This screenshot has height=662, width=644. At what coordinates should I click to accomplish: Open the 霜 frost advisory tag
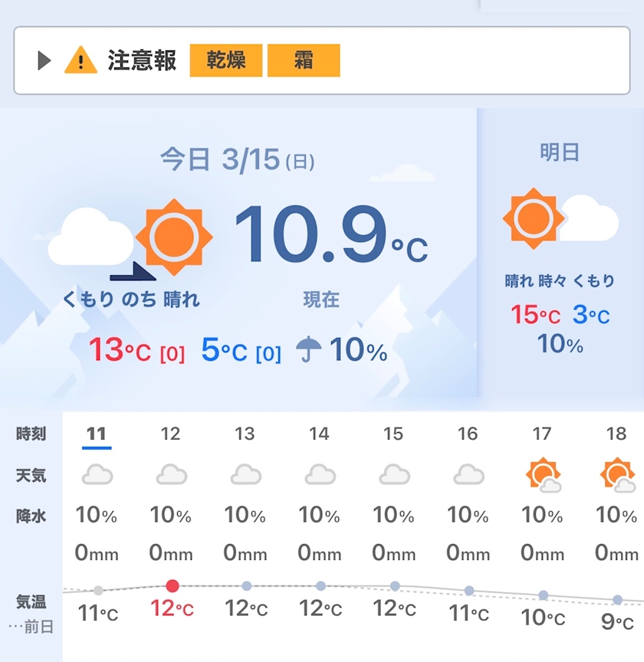(303, 61)
